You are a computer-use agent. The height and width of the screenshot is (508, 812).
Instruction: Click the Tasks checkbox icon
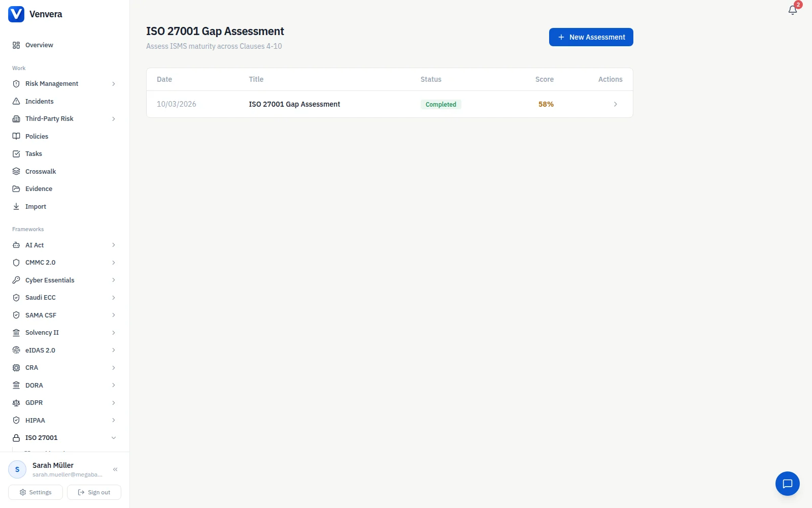16,154
